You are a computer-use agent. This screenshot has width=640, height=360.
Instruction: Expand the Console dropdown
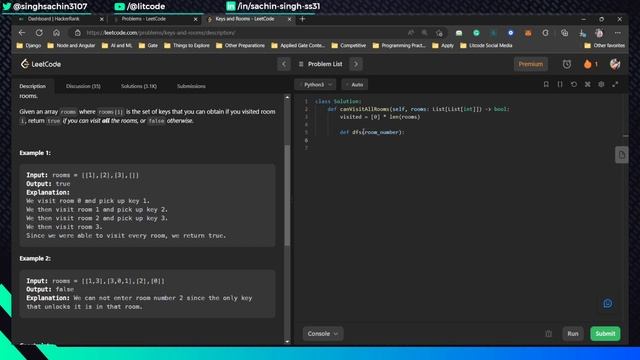(x=322, y=333)
